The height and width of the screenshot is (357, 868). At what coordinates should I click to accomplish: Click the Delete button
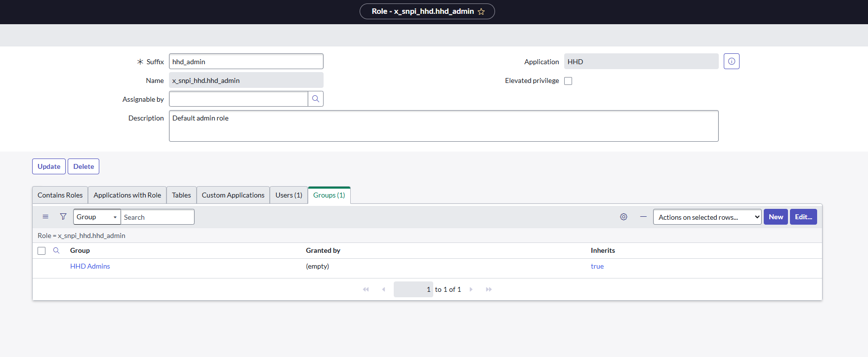83,166
